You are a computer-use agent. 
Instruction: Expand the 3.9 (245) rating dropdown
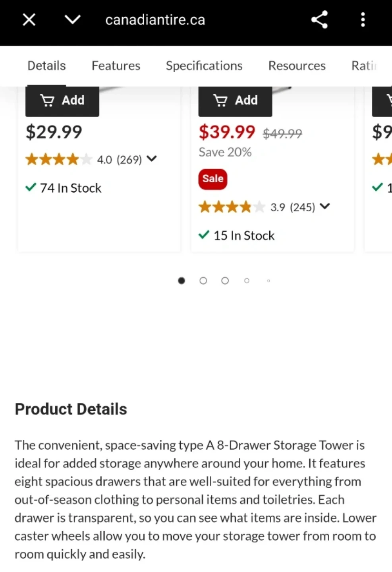(325, 207)
